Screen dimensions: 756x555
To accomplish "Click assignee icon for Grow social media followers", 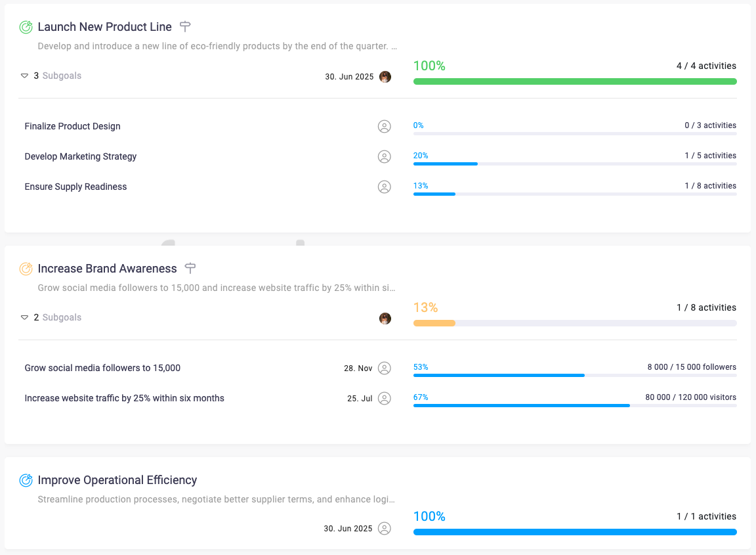I will [x=385, y=368].
